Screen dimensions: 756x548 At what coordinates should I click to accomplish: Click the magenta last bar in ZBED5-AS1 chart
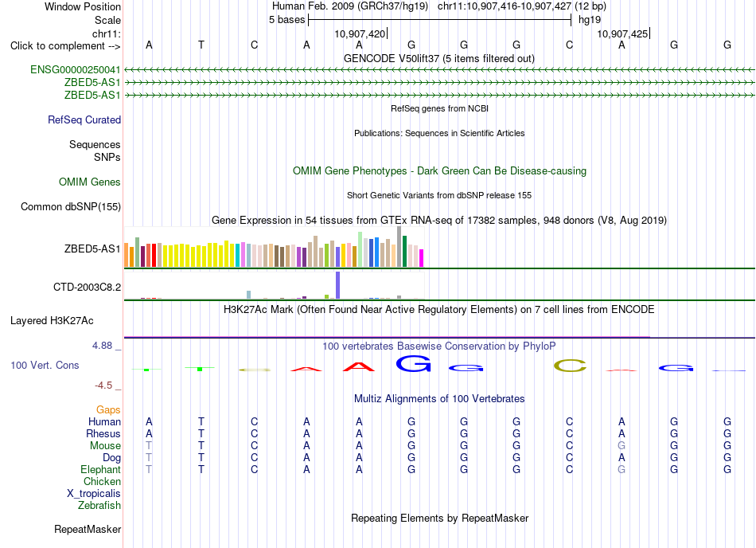pos(422,258)
